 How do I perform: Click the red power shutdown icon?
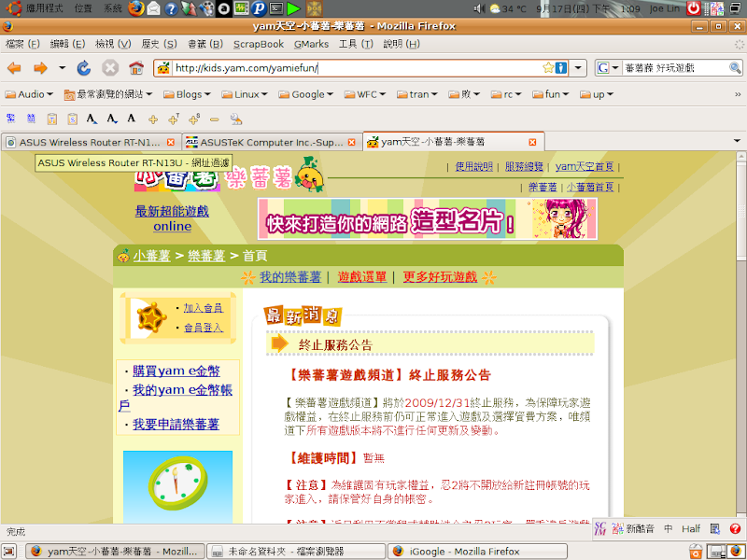point(694,8)
